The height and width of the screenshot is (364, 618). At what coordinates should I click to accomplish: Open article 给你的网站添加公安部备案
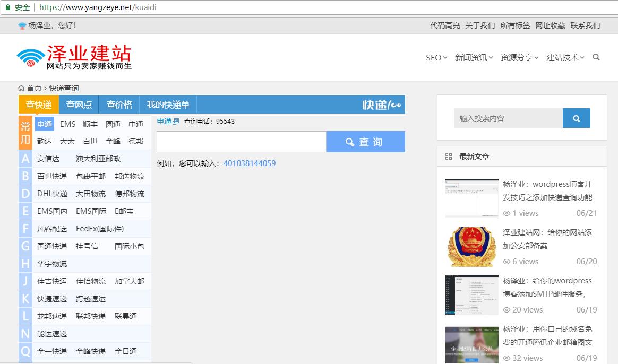[547, 239]
